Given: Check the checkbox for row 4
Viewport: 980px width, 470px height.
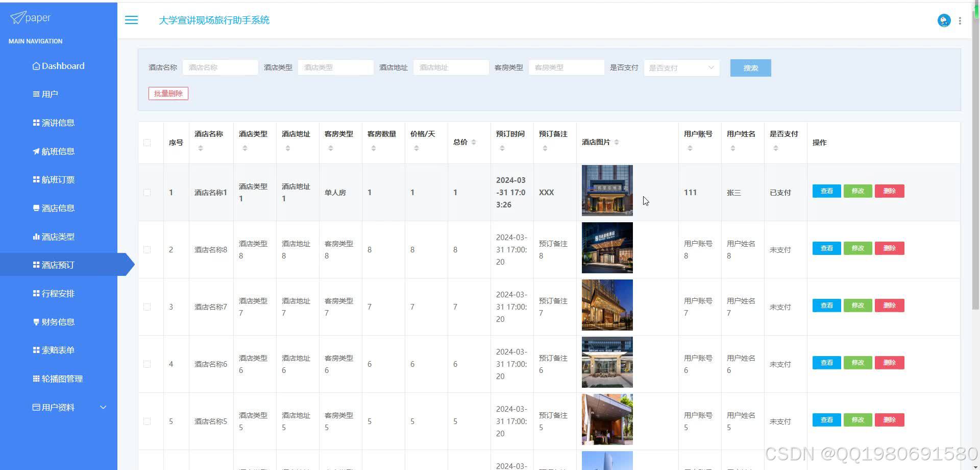Looking at the screenshot, I should pos(147,364).
